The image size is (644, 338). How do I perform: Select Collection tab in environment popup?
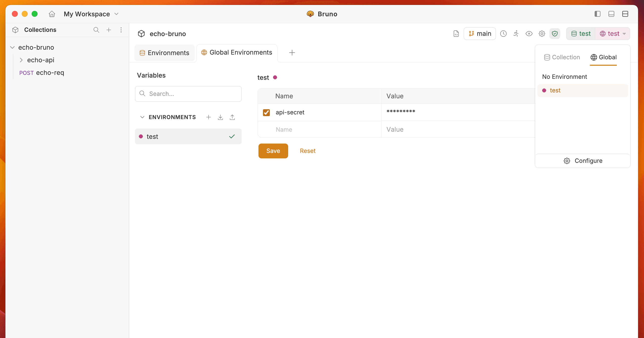click(x=562, y=57)
